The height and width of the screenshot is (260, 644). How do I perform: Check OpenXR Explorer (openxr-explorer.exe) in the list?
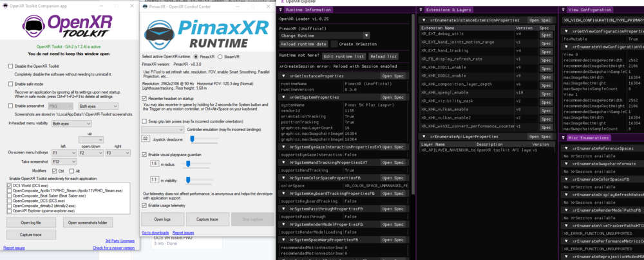(x=10, y=210)
